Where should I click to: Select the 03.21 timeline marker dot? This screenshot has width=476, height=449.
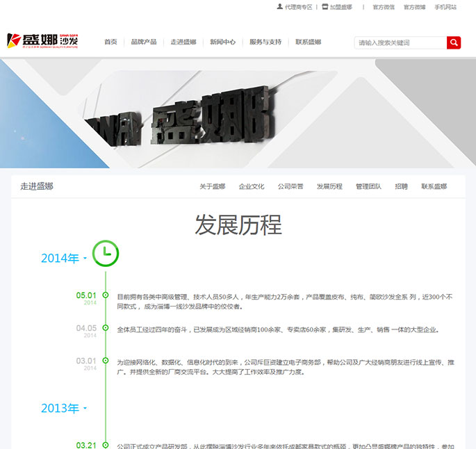coord(106,445)
